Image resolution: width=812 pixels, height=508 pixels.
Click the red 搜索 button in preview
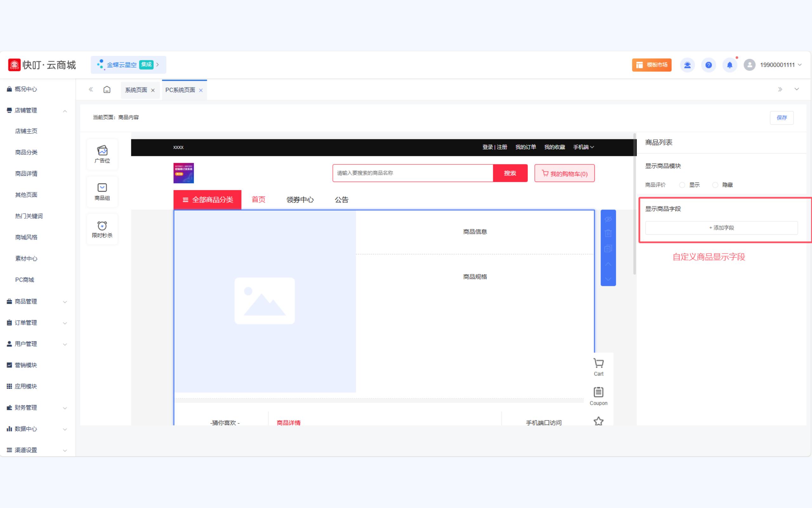[x=510, y=173]
